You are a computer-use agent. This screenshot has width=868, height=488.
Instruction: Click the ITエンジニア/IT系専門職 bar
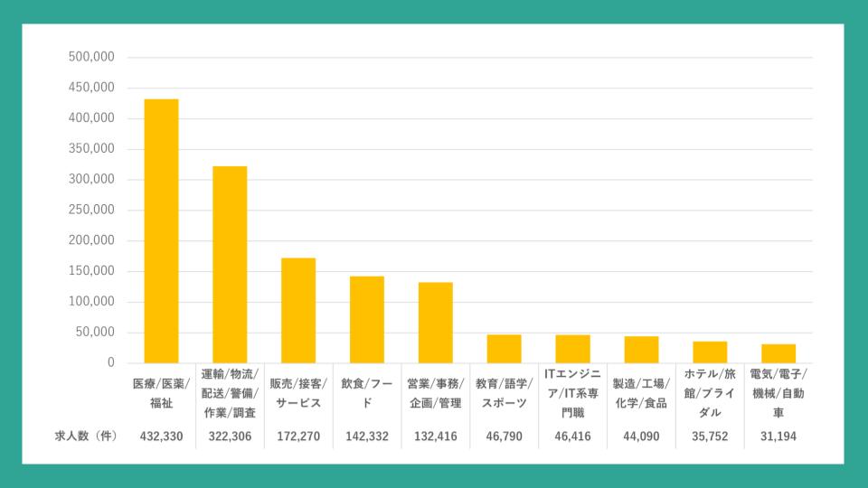[572, 349]
